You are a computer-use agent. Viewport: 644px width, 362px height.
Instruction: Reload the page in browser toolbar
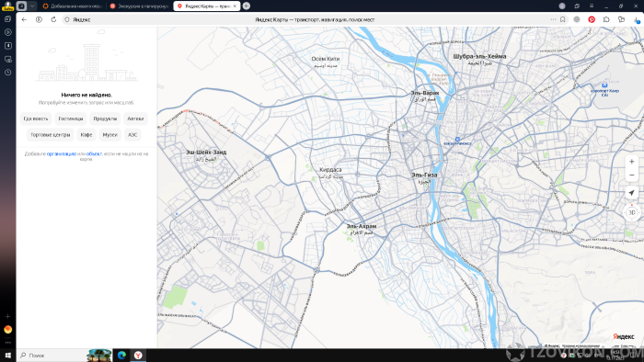pyautogui.click(x=53, y=19)
